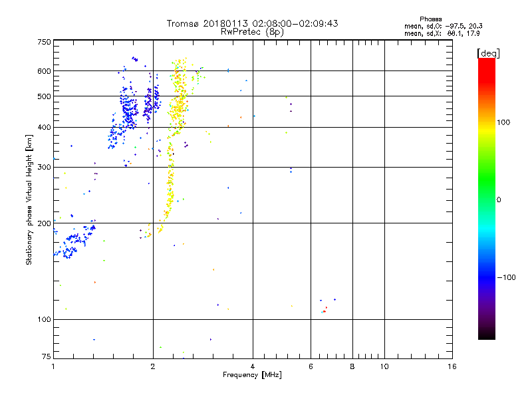
Task: Click the '200' height axis tick label
Action: pos(44,223)
